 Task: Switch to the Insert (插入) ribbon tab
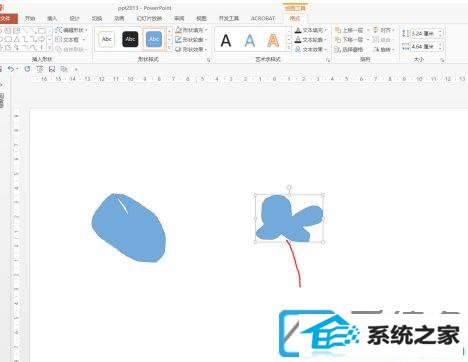(52, 18)
